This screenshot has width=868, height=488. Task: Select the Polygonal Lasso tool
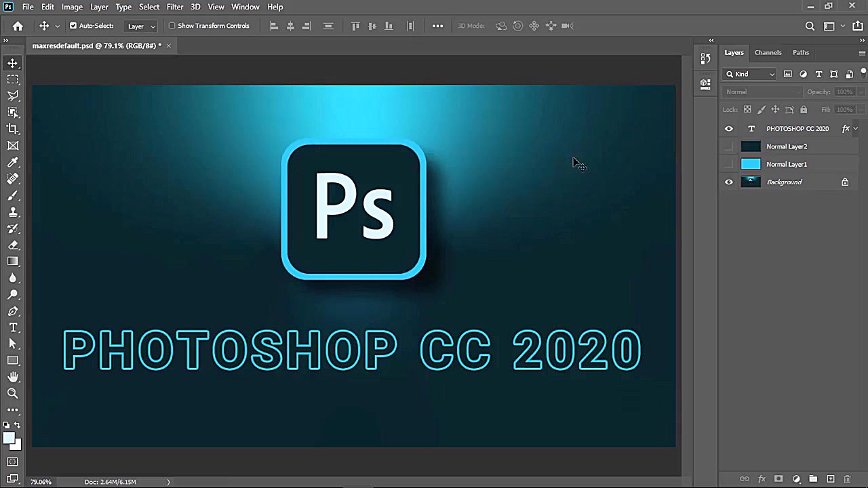[13, 96]
